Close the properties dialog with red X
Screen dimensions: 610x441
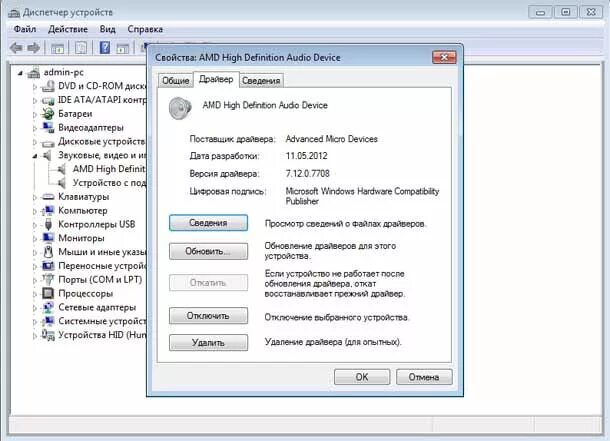pyautogui.click(x=444, y=57)
